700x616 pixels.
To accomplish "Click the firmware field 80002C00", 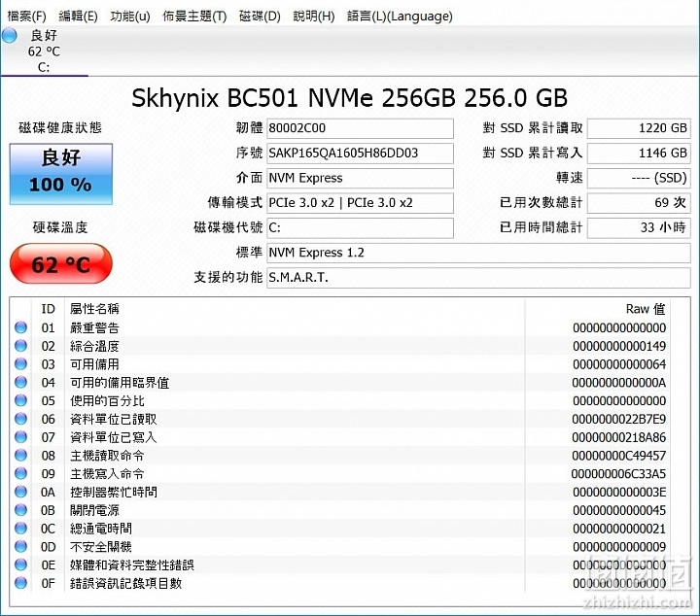I will (360, 128).
